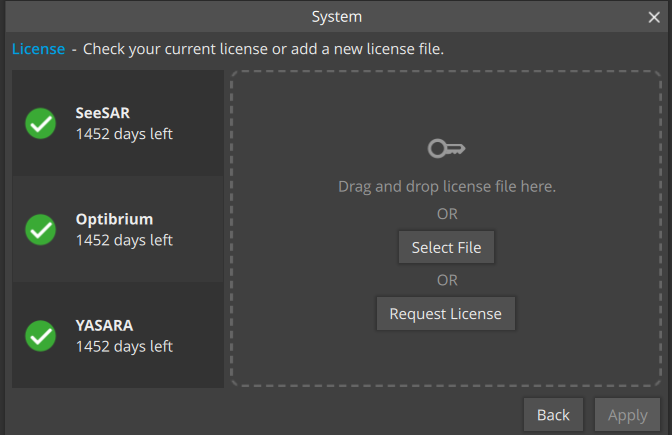672x435 pixels.
Task: Click SeeSAR's '1452 days left' text
Action: [124, 134]
